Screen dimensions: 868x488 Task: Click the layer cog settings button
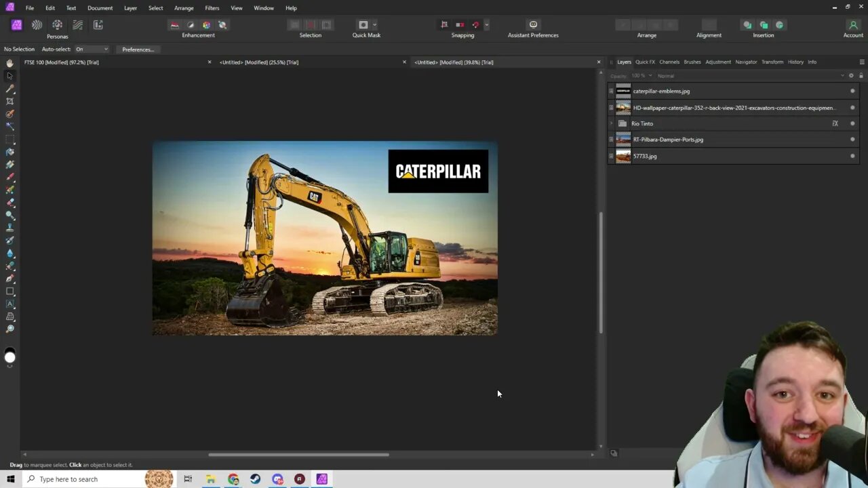click(x=851, y=76)
